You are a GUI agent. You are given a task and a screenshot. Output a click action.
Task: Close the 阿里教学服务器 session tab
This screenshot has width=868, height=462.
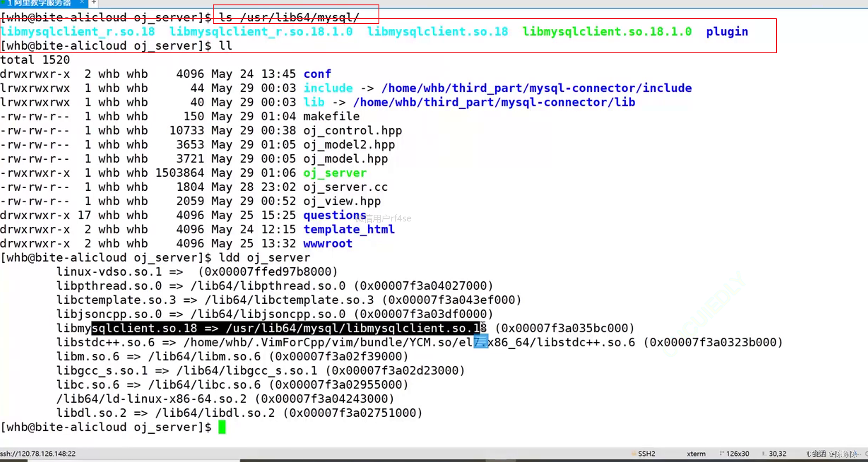(82, 2)
